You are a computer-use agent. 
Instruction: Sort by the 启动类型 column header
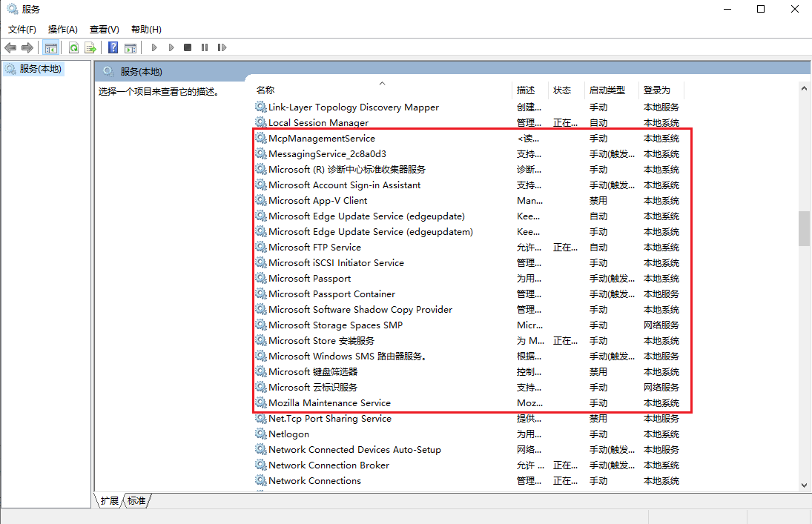pos(607,90)
